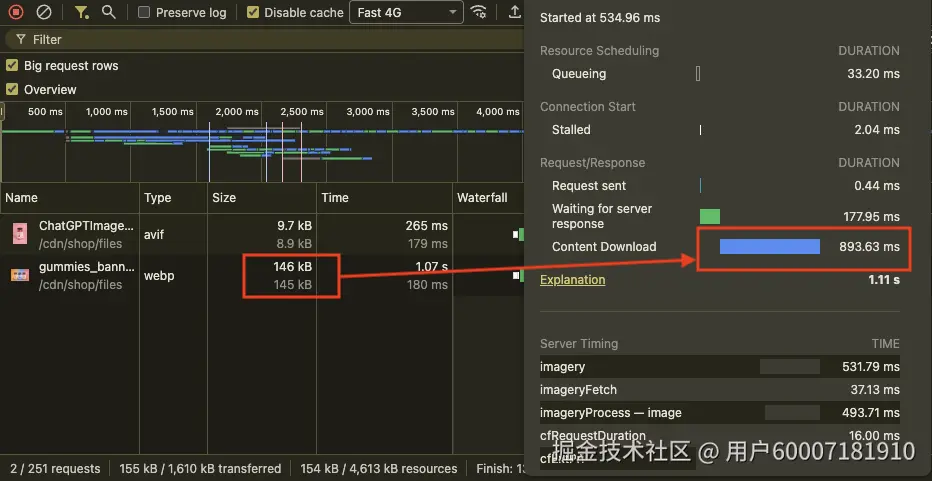Click 155 kB / 1,610 kB transferred status
932x481 pixels.
point(200,469)
